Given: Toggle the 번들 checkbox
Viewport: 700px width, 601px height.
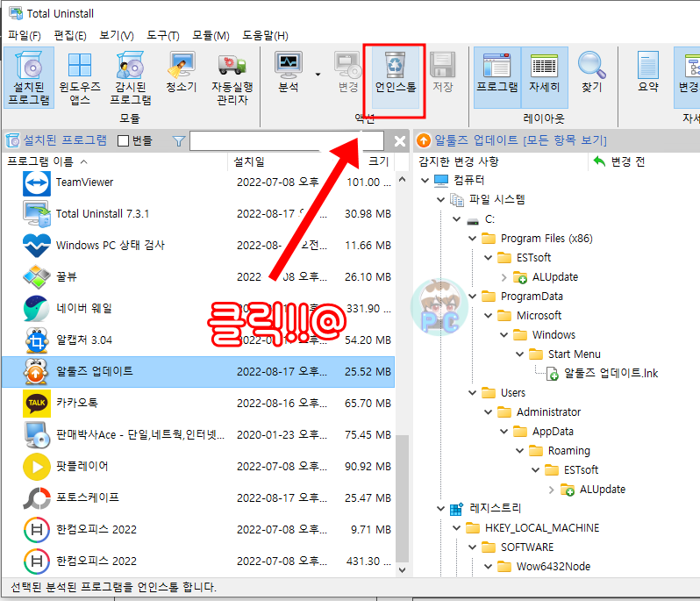Looking at the screenshot, I should click(x=123, y=141).
